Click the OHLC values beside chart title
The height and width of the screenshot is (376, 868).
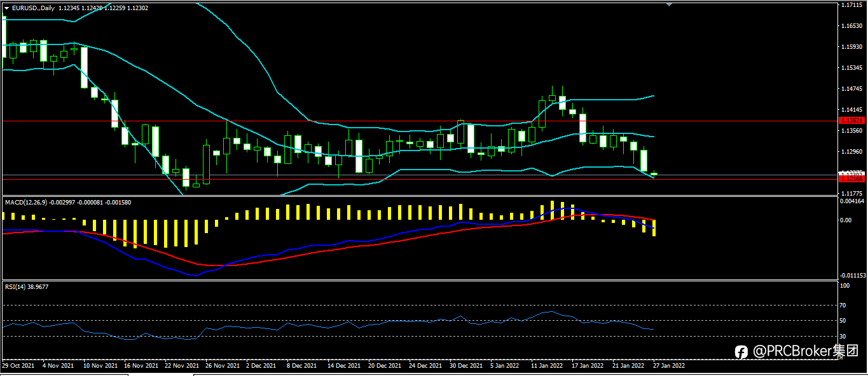pos(102,8)
